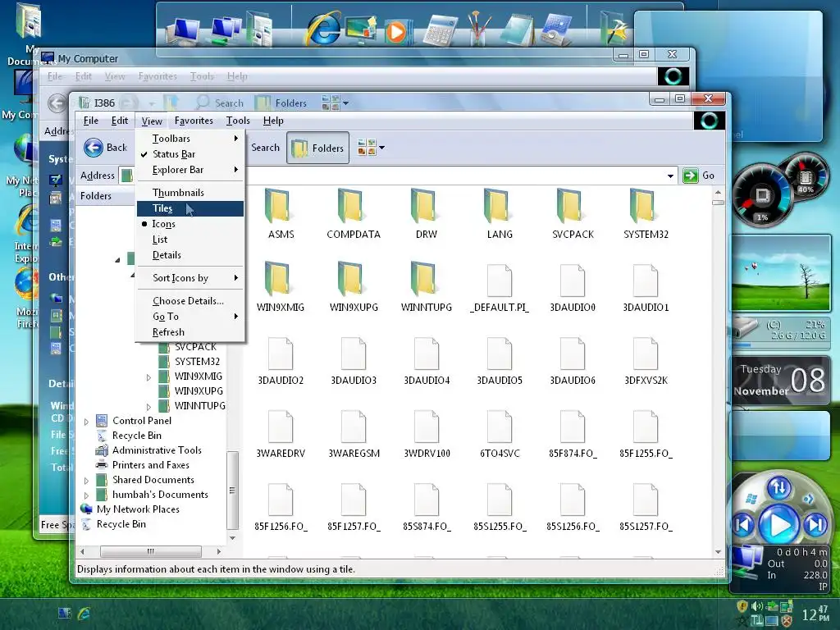Choose Thumbnails from the View menu
840x630 pixels.
click(x=190, y=192)
